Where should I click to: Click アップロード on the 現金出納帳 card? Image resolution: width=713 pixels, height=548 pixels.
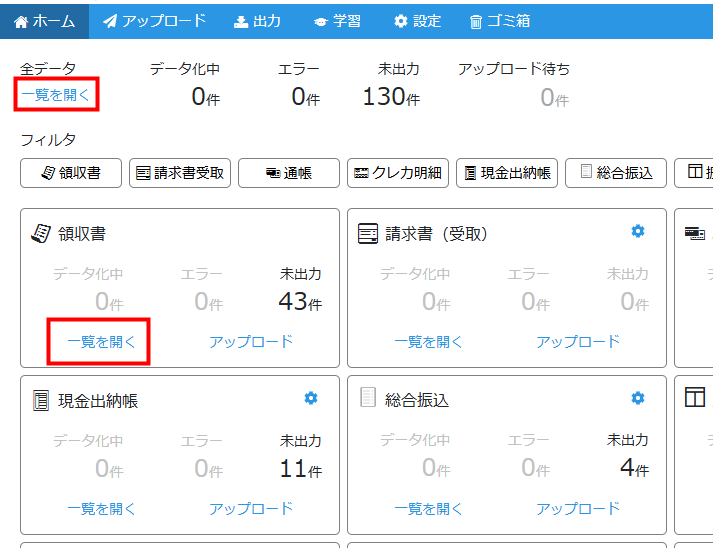point(251,508)
